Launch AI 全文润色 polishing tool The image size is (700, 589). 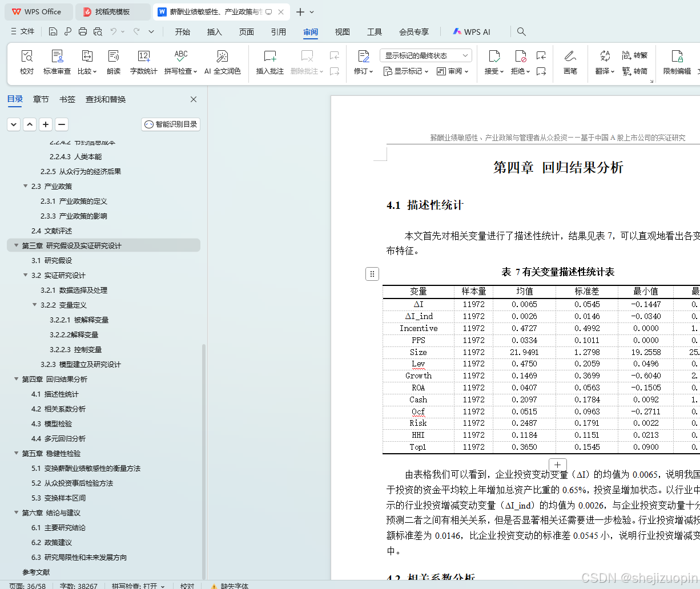[x=223, y=62]
